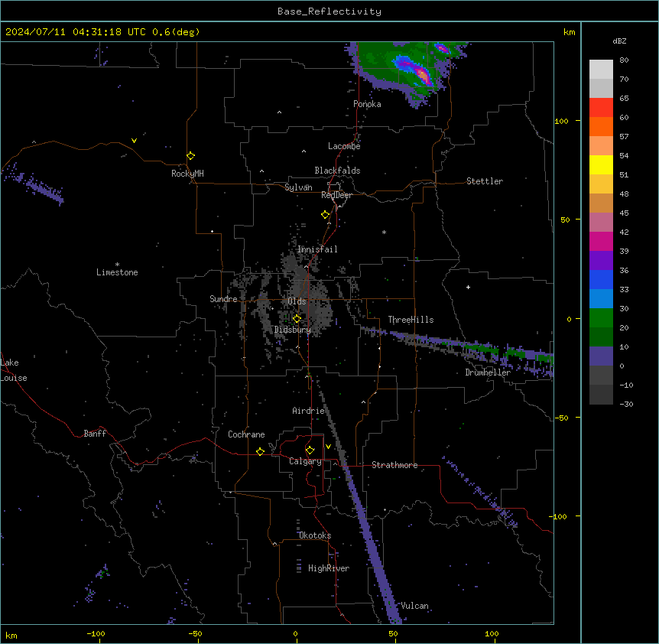659x644 pixels.
Task: Click the dBZ legend heading
Action: (x=619, y=41)
